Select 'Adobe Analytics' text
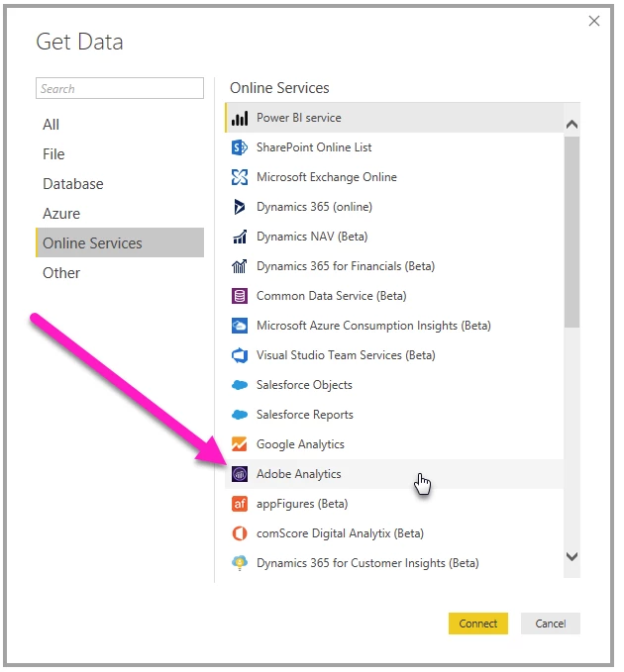Image resolution: width=624 pixels, height=672 pixels. pyautogui.click(x=299, y=474)
